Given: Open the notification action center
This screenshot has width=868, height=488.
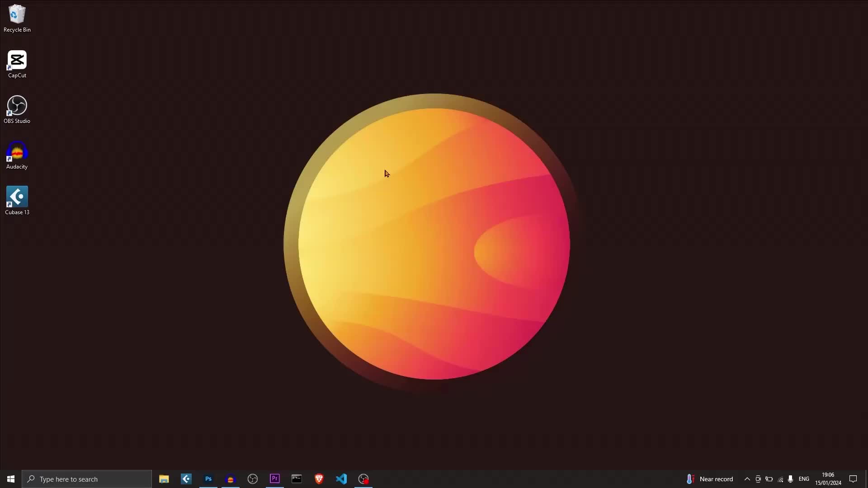Looking at the screenshot, I should pyautogui.click(x=853, y=479).
